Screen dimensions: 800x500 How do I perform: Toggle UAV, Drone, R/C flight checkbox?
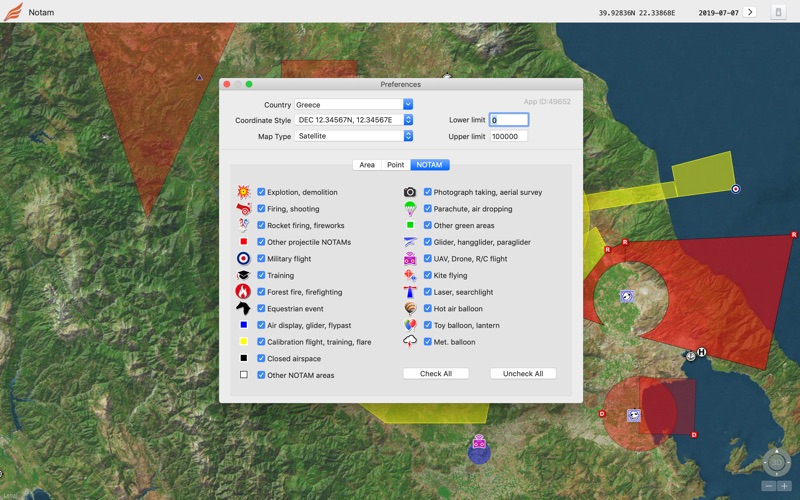tap(428, 259)
